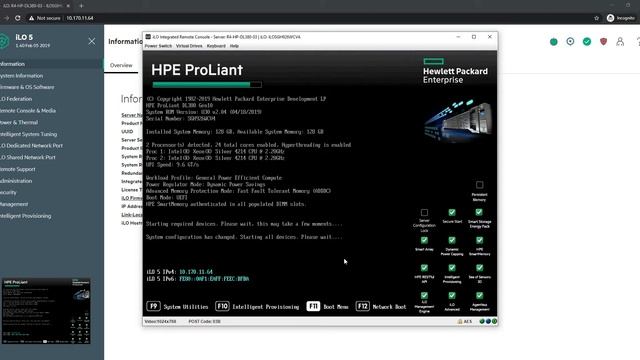The height and width of the screenshot is (360, 640).
Task: Click the video resolution status bar entry
Action: [160, 322]
